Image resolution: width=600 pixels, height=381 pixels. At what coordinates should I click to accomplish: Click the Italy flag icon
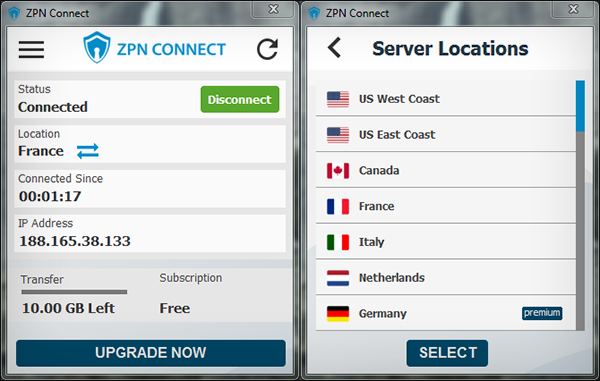pos(338,242)
